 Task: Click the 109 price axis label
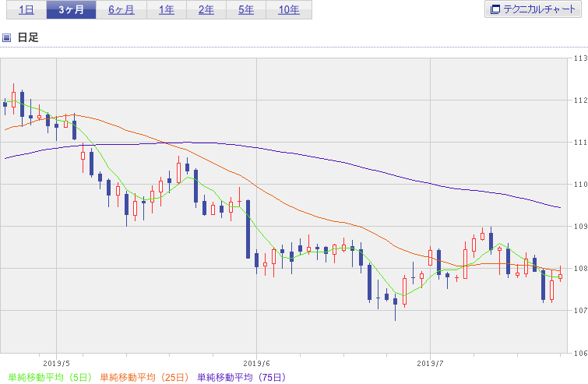(x=580, y=226)
